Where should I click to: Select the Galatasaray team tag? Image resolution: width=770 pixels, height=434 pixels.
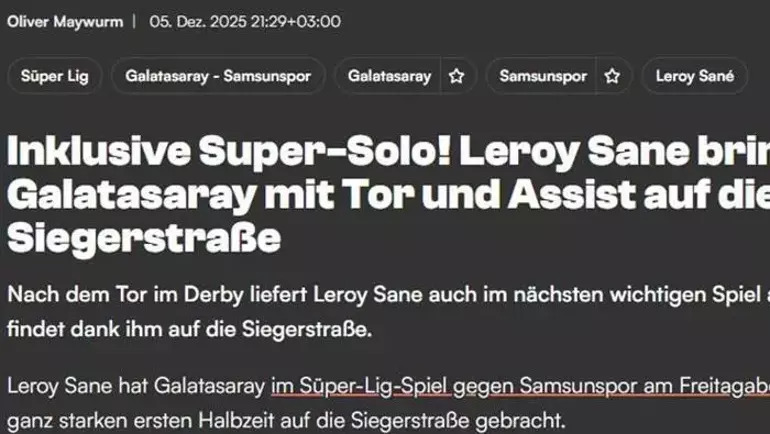click(389, 76)
